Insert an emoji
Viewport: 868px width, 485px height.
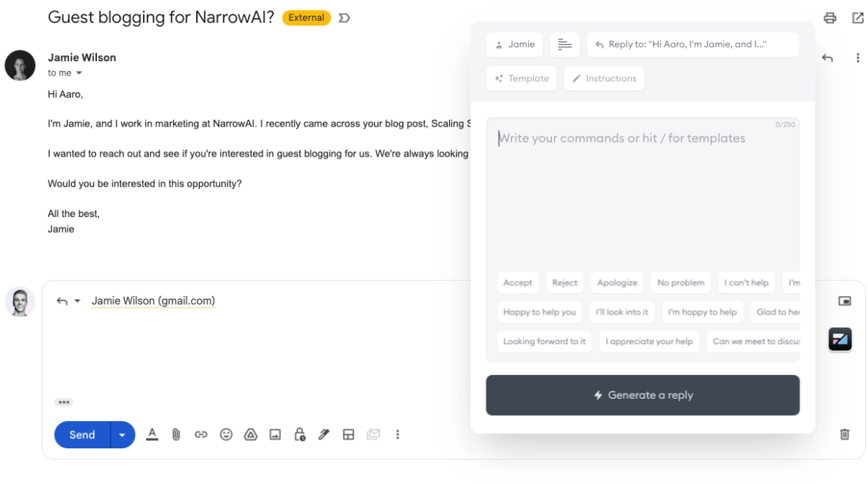pos(226,435)
